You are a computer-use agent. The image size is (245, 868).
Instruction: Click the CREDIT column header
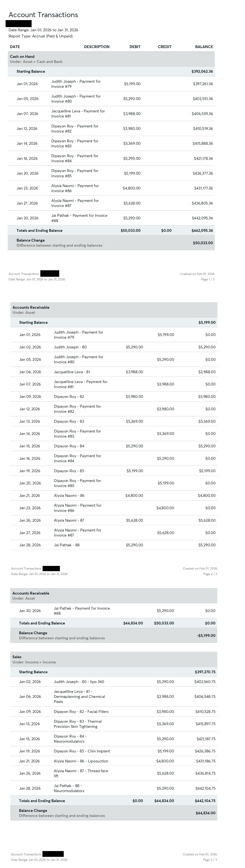pos(164,47)
